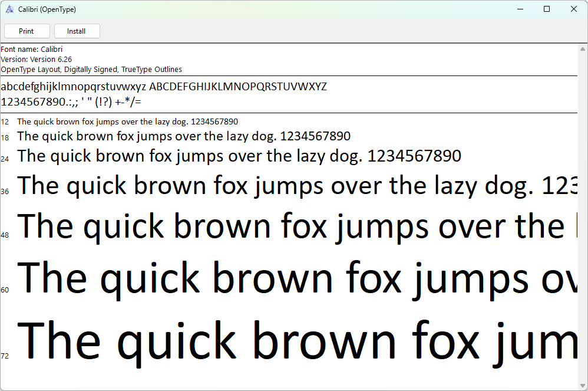Viewport: 588px width, 391px height.
Task: Click the size label "48"
Action: tap(5, 235)
